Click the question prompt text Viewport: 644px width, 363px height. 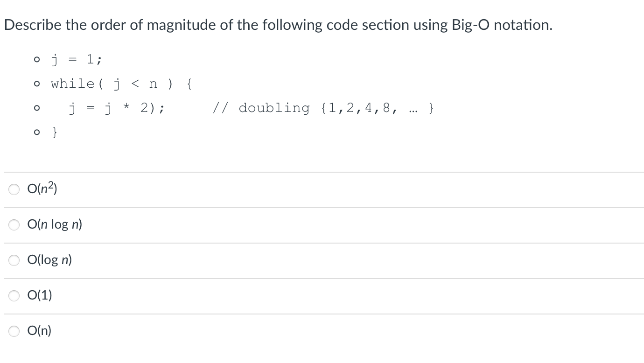[279, 25]
